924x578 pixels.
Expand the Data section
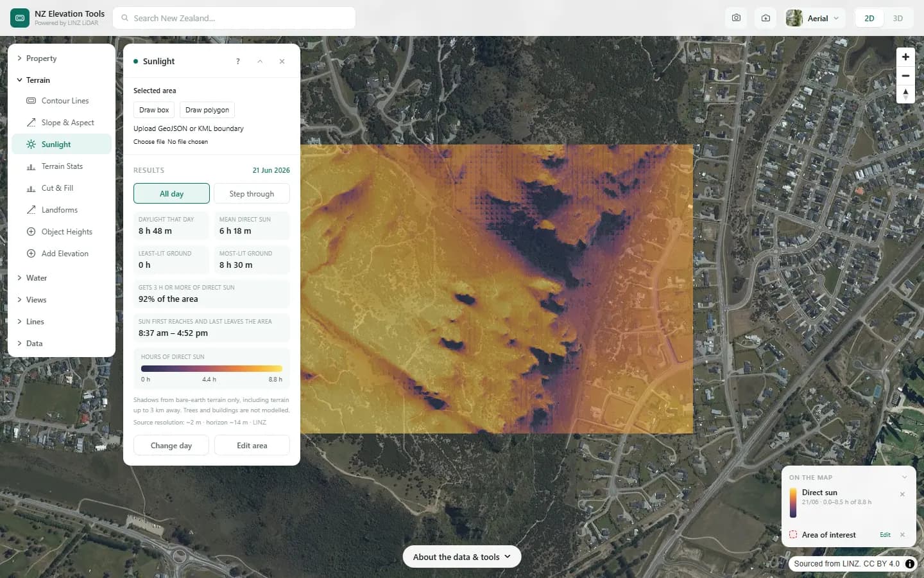pyautogui.click(x=62, y=344)
